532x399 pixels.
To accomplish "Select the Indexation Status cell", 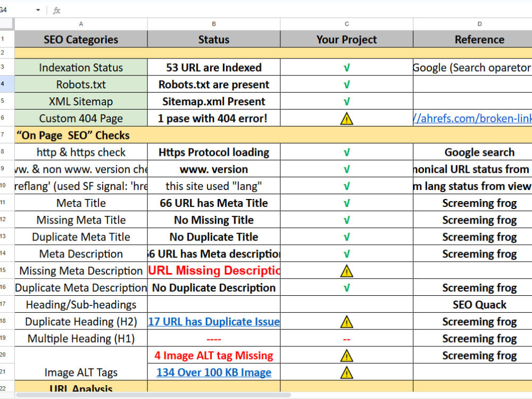I will [x=81, y=67].
